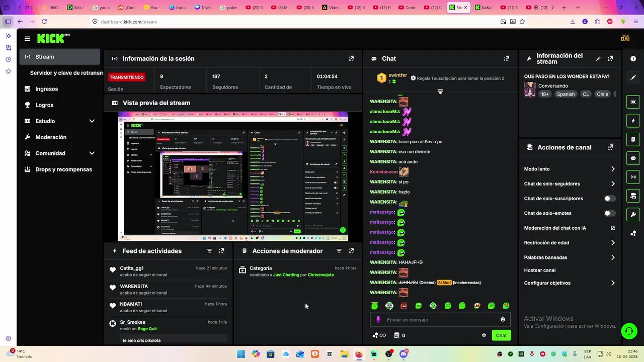
Task: Click the swintfer top gifter name
Action: pos(397,75)
